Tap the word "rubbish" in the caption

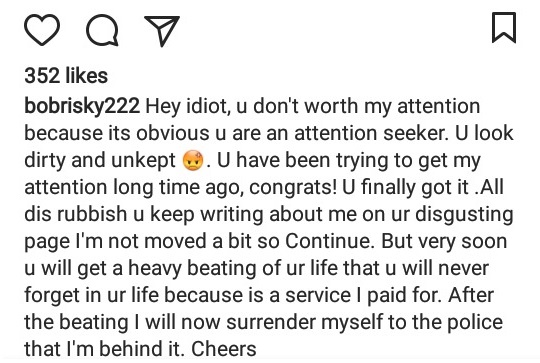tap(92, 214)
